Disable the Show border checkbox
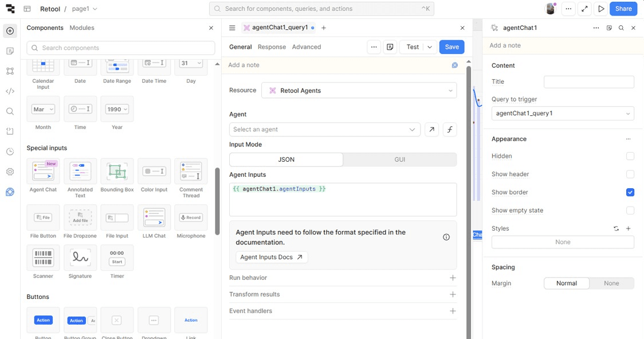 point(630,192)
